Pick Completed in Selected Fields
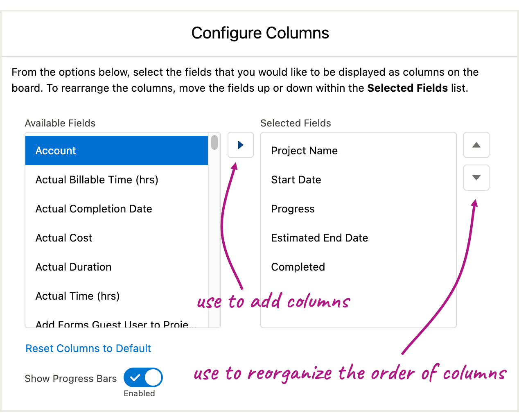The image size is (519, 420). tap(359, 267)
